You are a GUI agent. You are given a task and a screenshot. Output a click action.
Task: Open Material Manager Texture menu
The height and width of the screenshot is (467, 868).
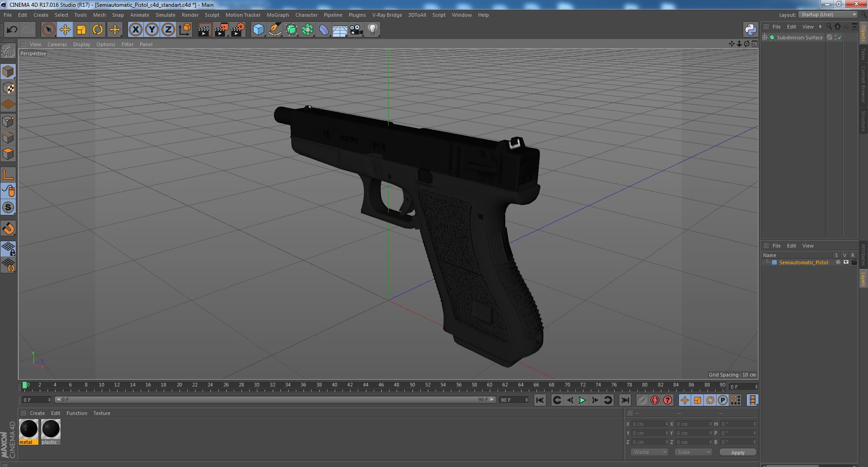102,413
